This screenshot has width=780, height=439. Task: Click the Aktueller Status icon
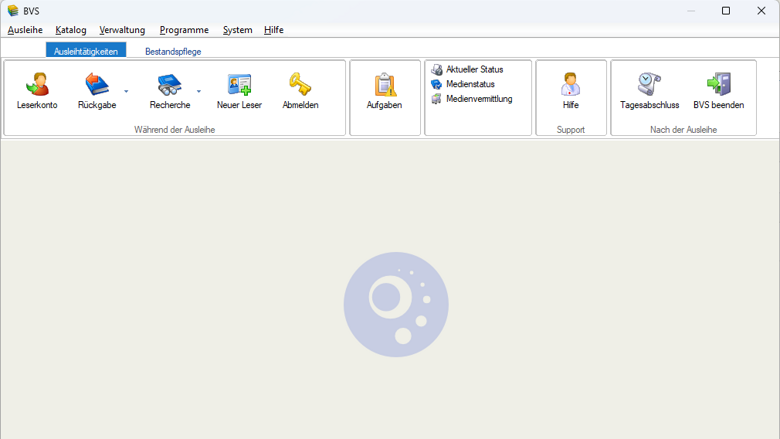(x=436, y=70)
